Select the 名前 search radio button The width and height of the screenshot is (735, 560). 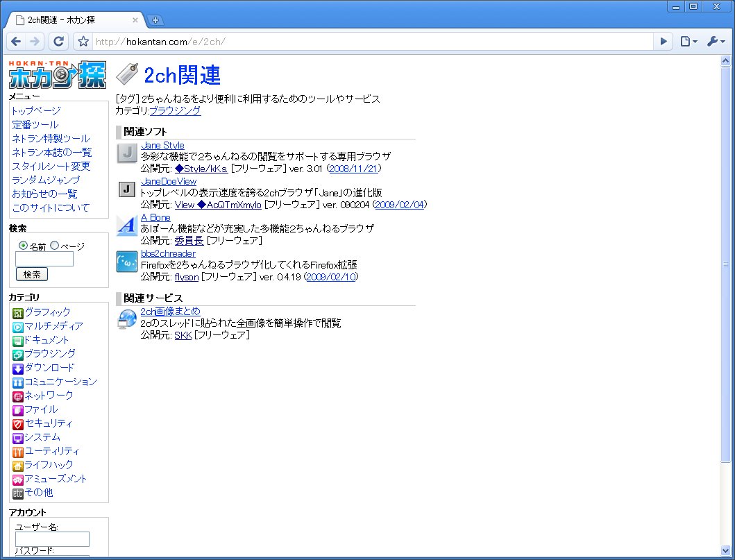[23, 245]
